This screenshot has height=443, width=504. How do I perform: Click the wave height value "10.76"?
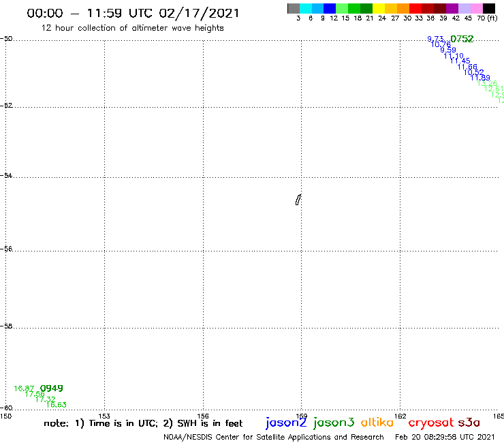pyautogui.click(x=441, y=44)
